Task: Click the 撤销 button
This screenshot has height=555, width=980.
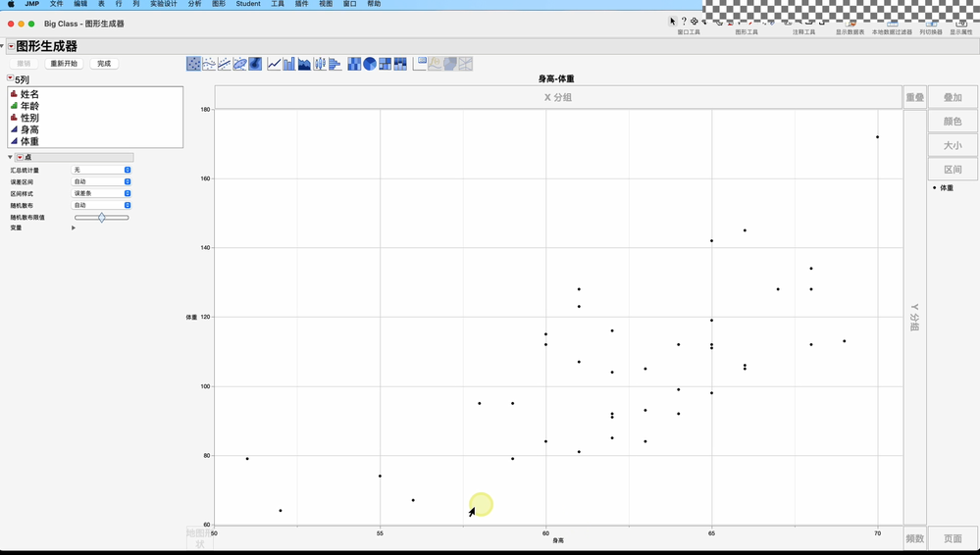Action: coord(24,64)
